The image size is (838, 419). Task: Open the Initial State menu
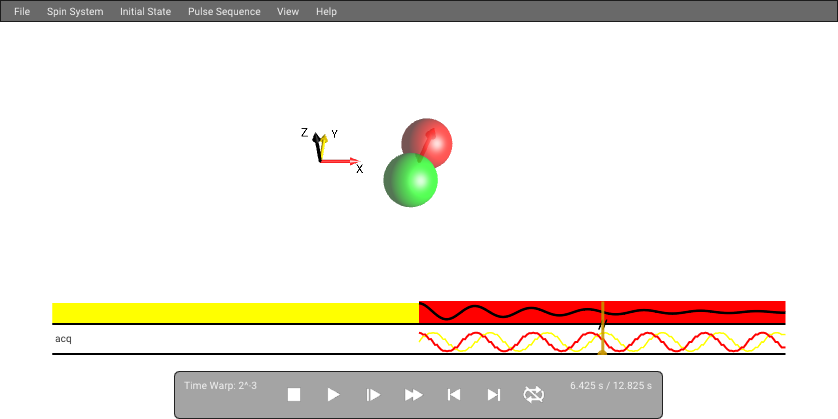point(145,11)
